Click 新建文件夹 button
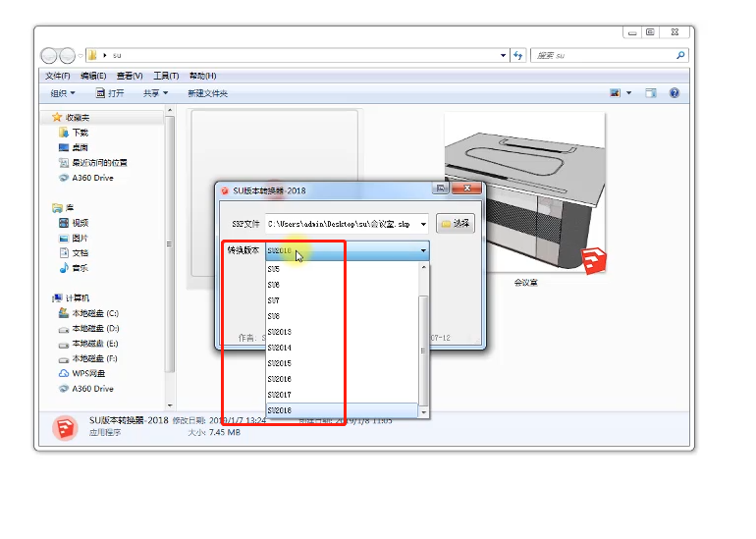756x539 pixels. [207, 93]
